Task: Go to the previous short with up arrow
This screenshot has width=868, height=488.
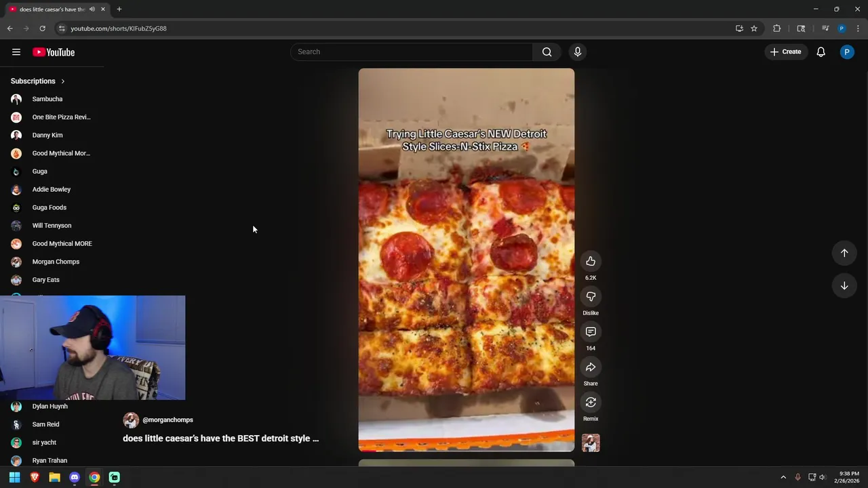Action: (844, 253)
